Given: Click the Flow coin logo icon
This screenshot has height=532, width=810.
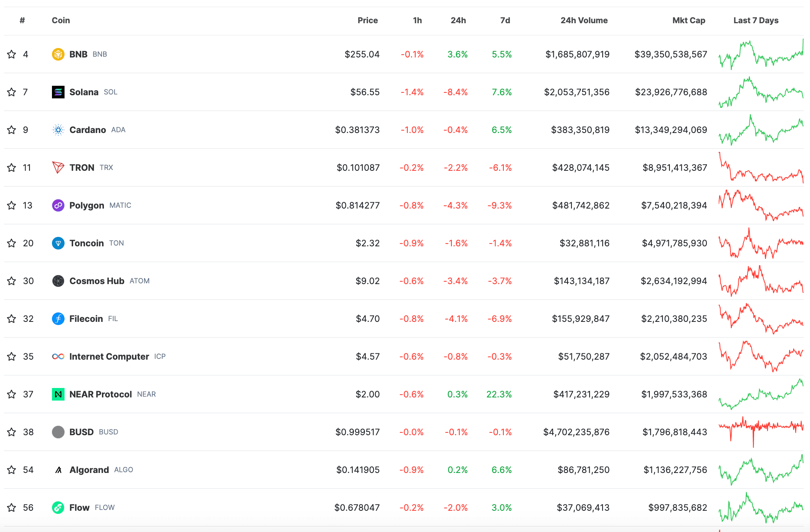Looking at the screenshot, I should [x=58, y=508].
